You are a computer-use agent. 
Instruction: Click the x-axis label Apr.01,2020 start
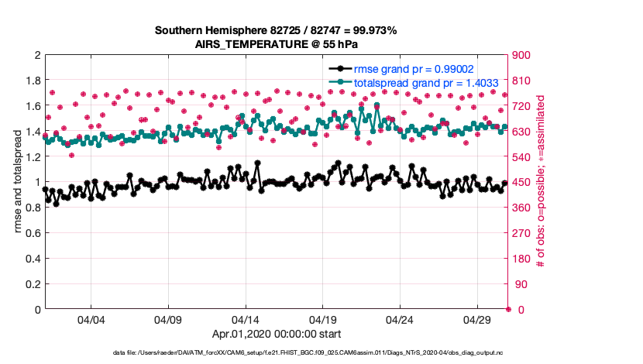[276, 335]
